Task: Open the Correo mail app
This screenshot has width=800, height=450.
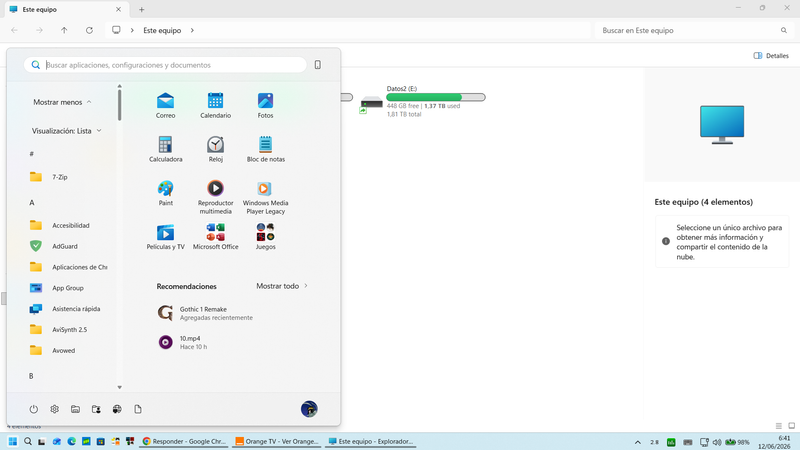Action: click(165, 105)
